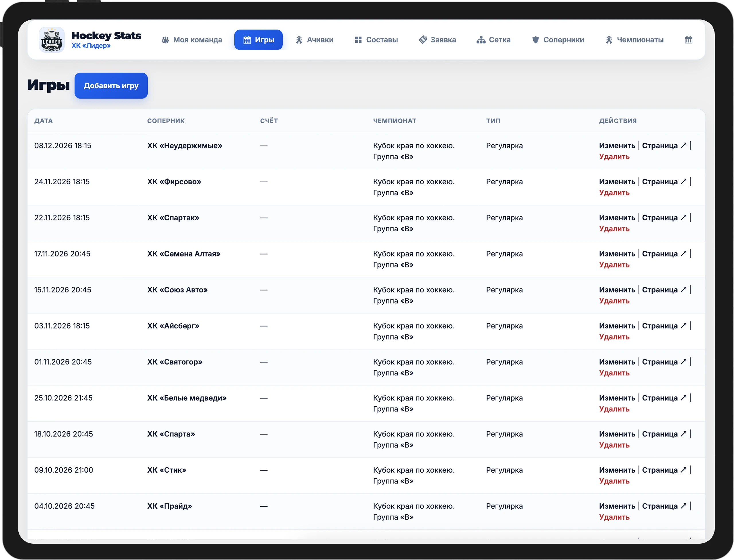
Task: Open the Соперники tab
Action: tap(558, 40)
